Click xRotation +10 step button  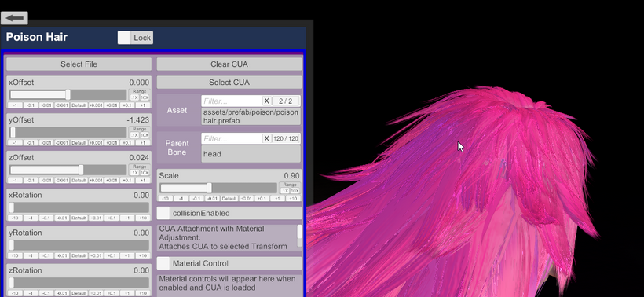coord(142,218)
